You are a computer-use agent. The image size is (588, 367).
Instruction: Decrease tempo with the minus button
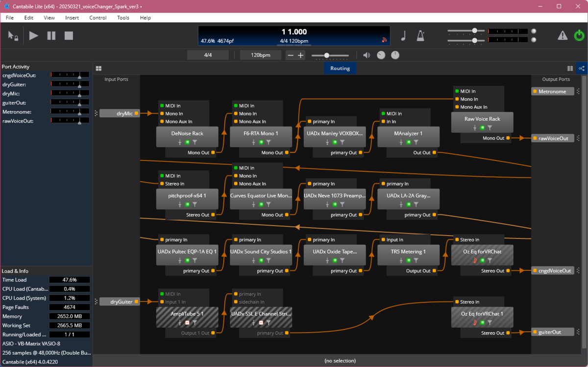click(x=291, y=55)
